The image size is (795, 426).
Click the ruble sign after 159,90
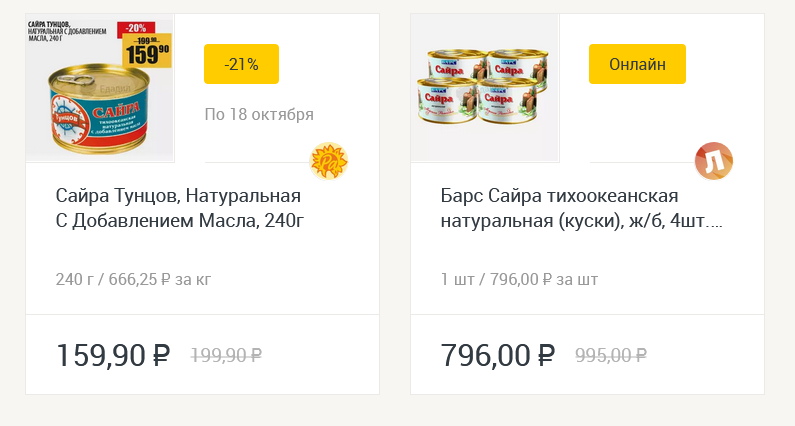[162, 355]
